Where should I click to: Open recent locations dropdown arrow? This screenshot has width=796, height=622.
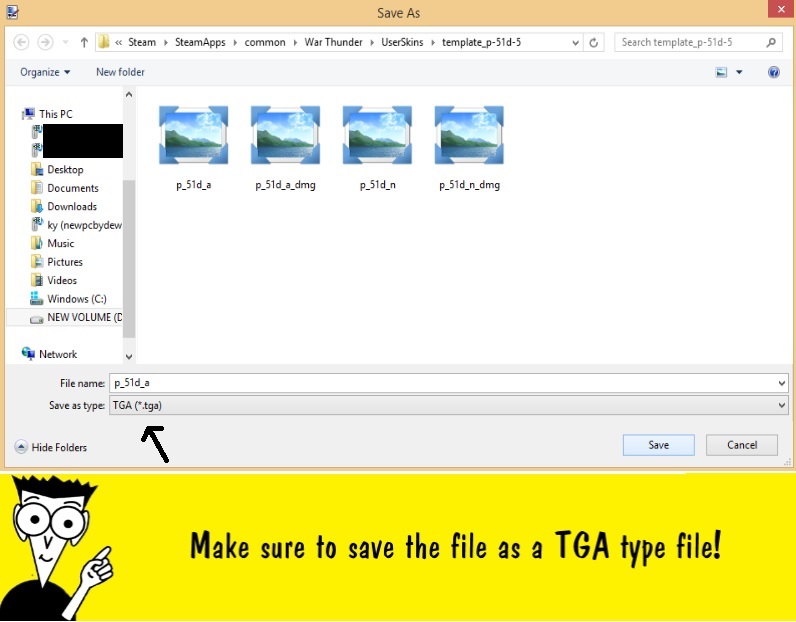click(65, 42)
